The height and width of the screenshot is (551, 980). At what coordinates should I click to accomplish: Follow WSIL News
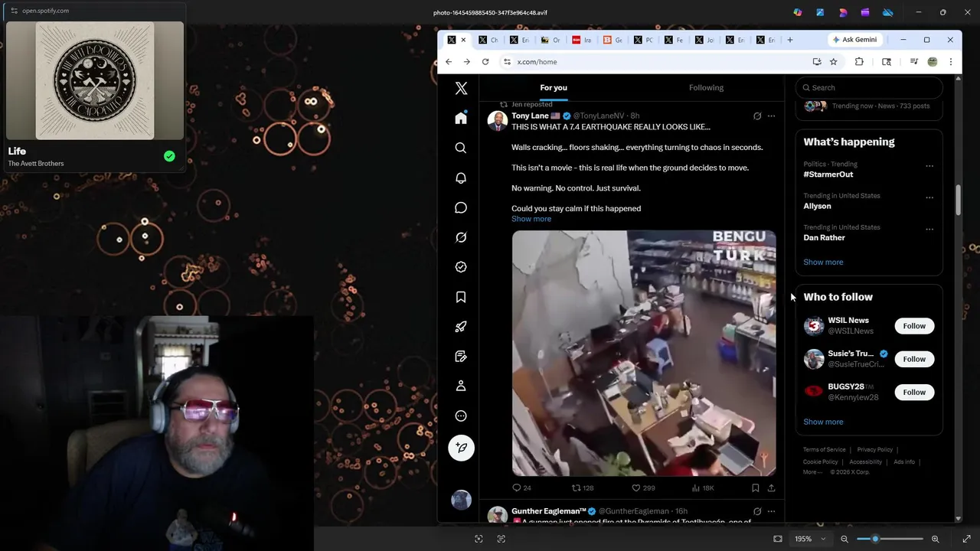click(x=914, y=326)
